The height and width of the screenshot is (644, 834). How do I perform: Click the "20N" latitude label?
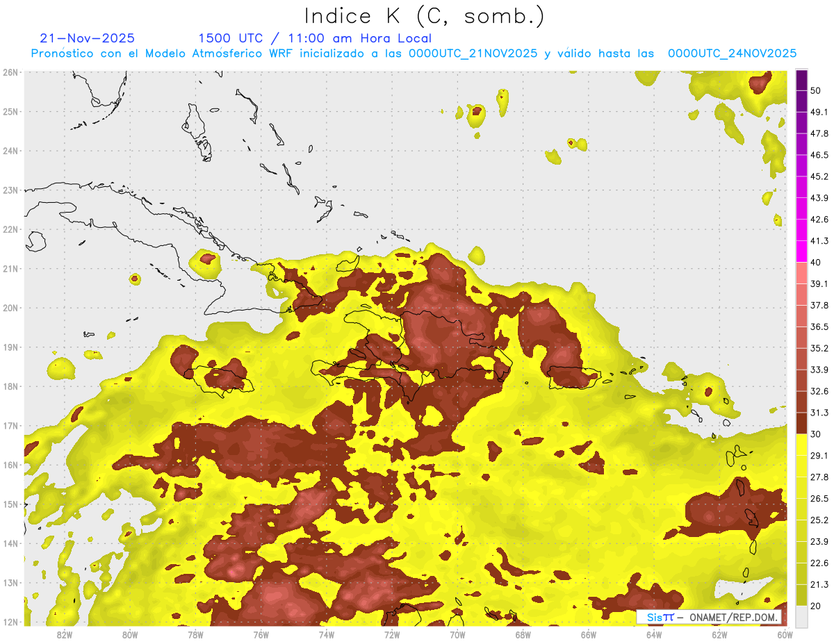point(12,308)
